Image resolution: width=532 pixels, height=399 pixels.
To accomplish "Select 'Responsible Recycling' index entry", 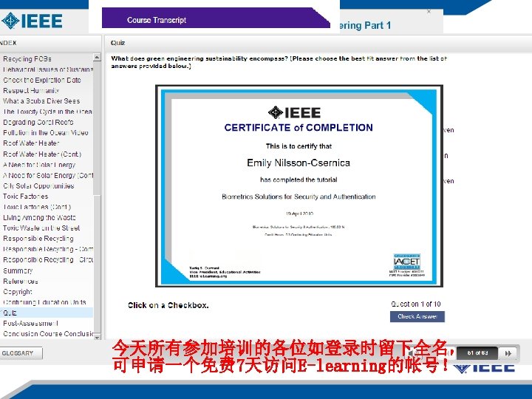I will pyautogui.click(x=38, y=239).
